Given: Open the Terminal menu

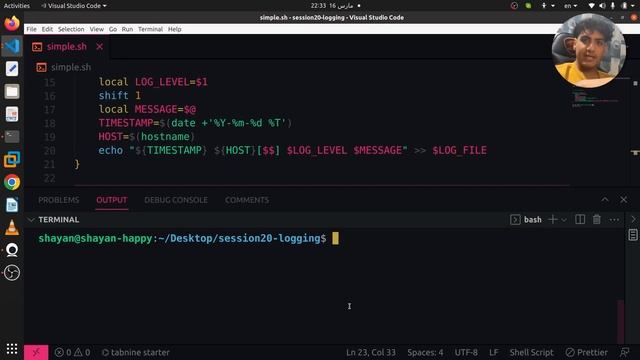Looking at the screenshot, I should click(x=150, y=29).
